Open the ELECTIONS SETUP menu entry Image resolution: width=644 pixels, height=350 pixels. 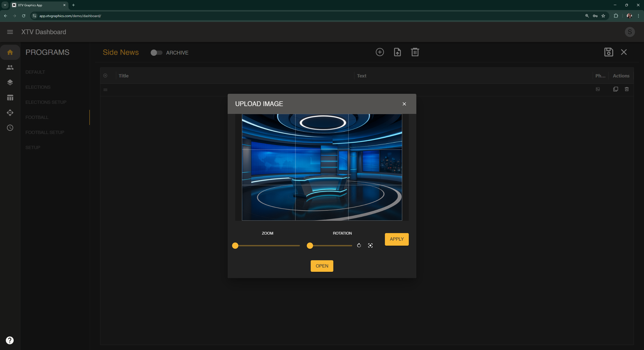[x=46, y=102]
